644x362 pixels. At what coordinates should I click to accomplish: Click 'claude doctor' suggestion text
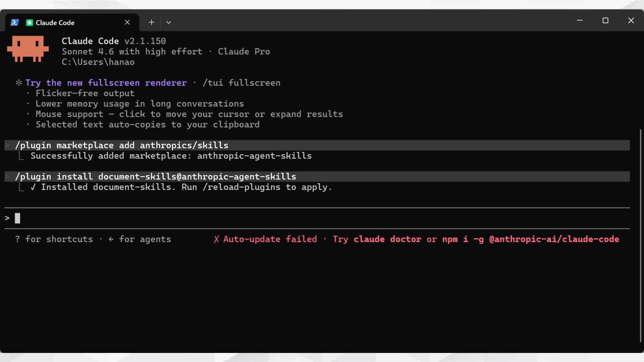pyautogui.click(x=387, y=239)
